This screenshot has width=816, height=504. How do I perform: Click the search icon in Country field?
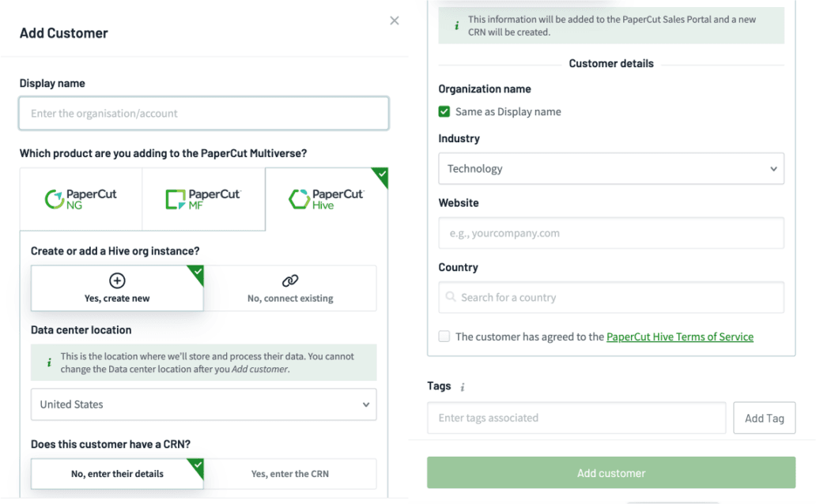click(451, 298)
